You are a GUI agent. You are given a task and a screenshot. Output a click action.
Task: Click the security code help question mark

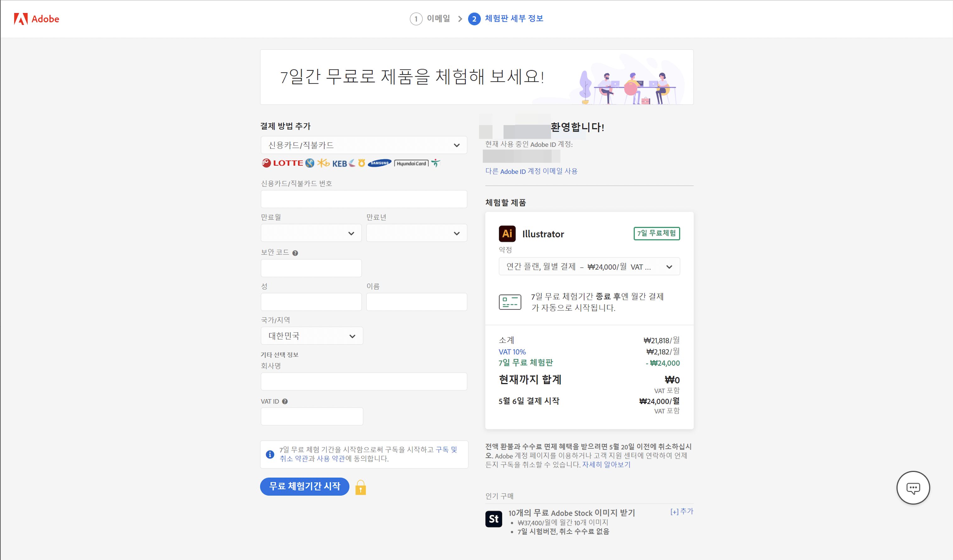295,253
